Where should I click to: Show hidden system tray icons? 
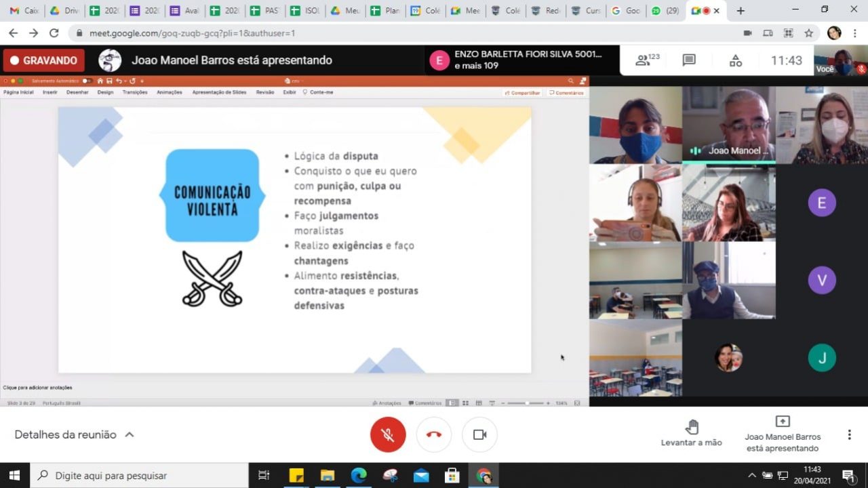[751, 475]
